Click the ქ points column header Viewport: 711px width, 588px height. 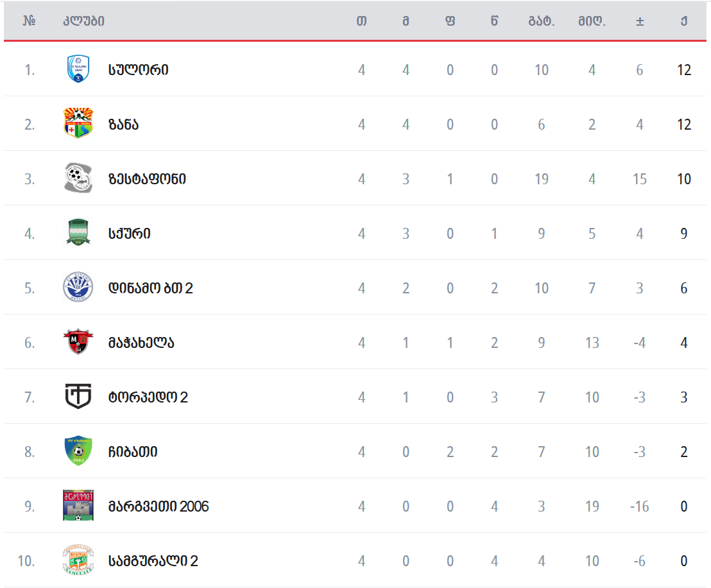pos(684,21)
